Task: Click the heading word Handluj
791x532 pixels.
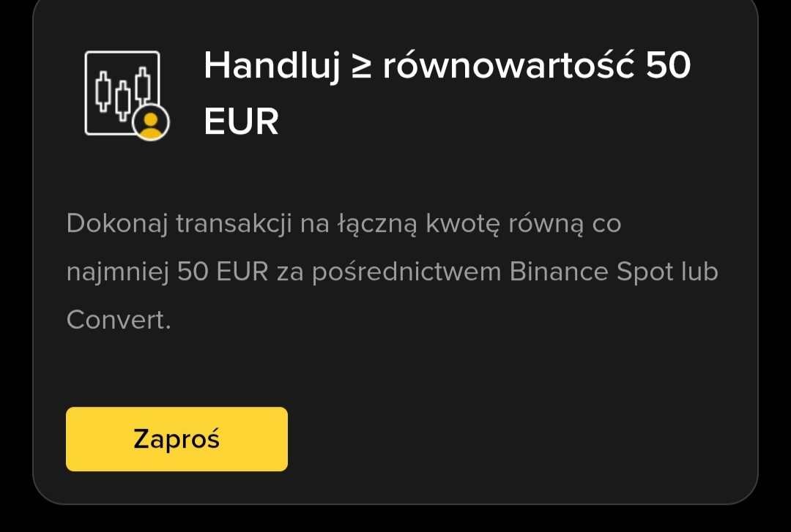Action: tap(272, 67)
